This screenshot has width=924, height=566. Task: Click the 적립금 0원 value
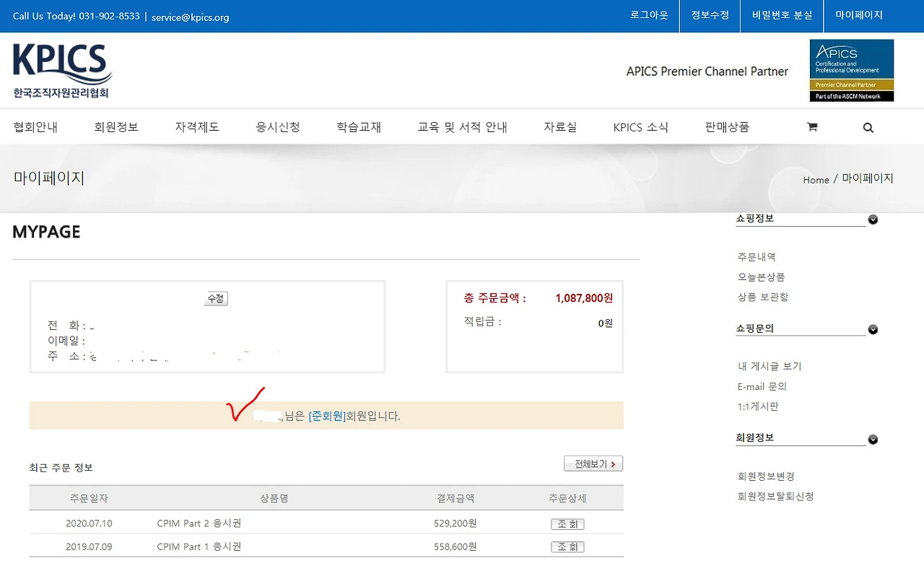606,323
